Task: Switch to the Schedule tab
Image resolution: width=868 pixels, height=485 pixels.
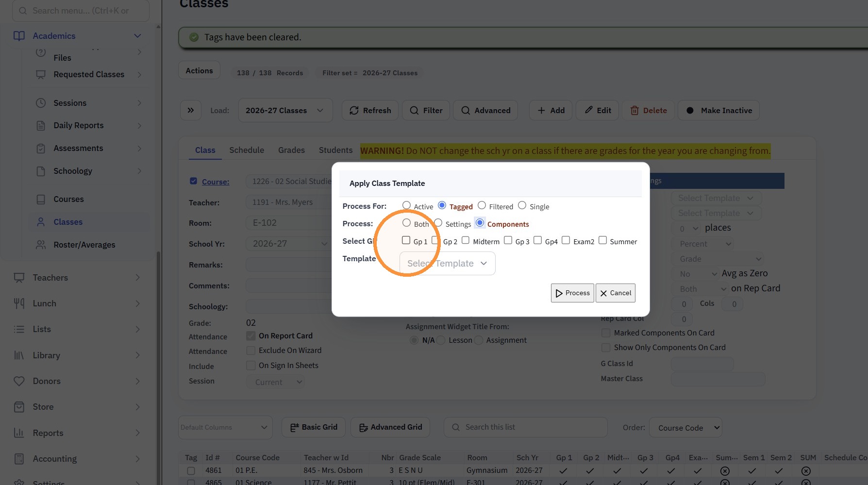Action: click(247, 151)
